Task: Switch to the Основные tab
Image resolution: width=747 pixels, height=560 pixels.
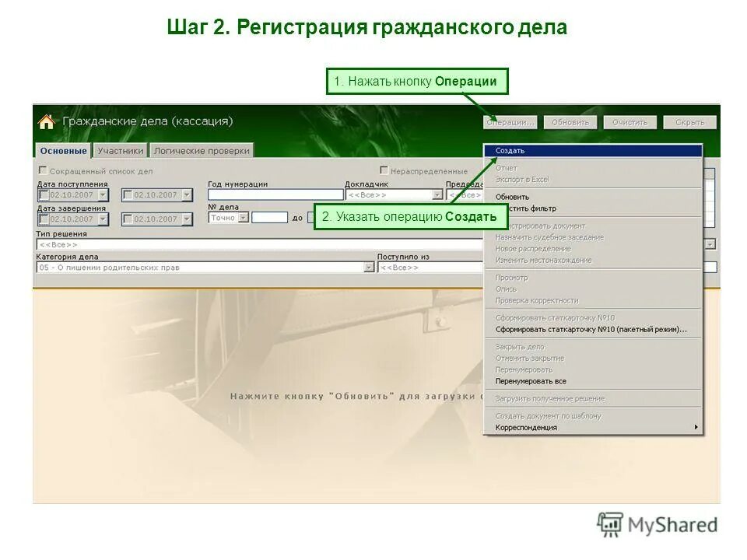Action: coord(63,150)
